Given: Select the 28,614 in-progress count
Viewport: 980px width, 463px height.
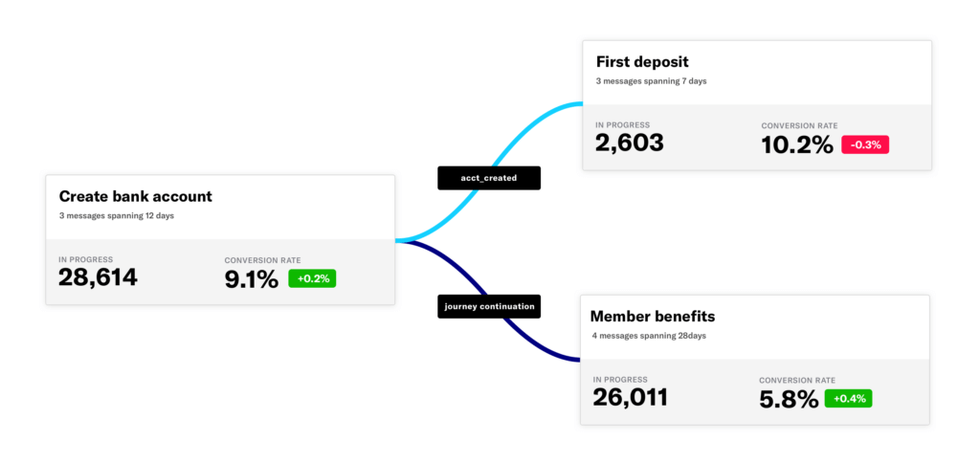Looking at the screenshot, I should [x=98, y=277].
